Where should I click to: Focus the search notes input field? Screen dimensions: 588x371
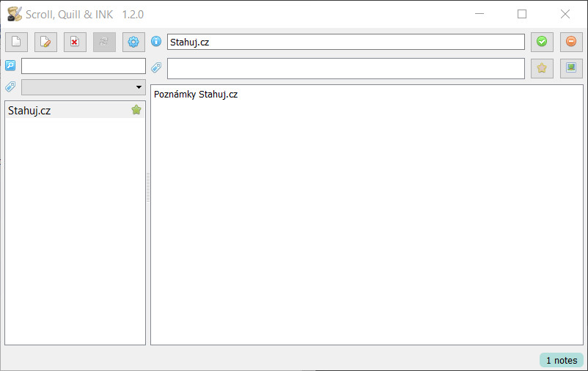pyautogui.click(x=84, y=66)
